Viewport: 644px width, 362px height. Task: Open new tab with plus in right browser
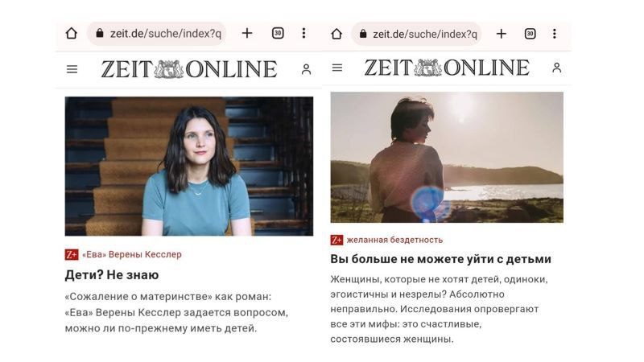(x=501, y=34)
